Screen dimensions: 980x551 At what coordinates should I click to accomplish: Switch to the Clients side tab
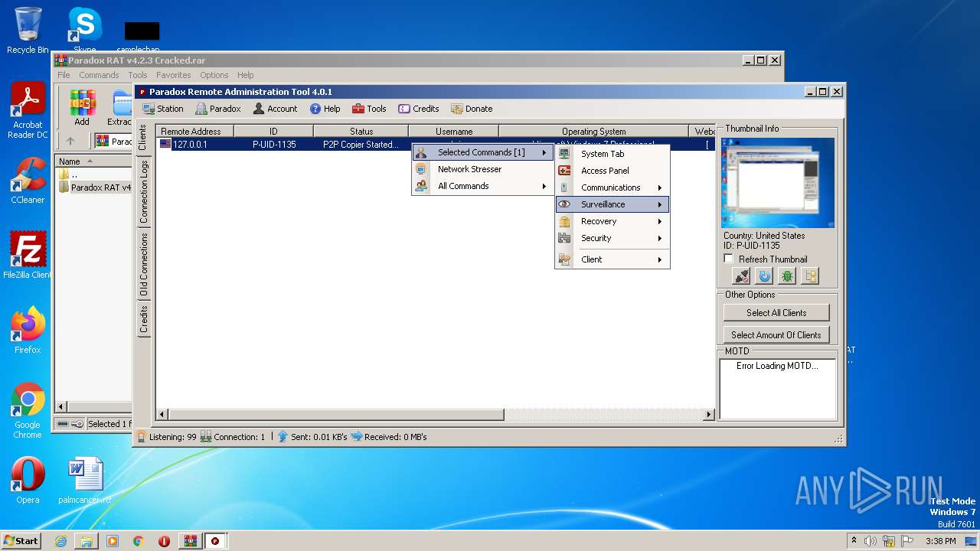pos(143,138)
